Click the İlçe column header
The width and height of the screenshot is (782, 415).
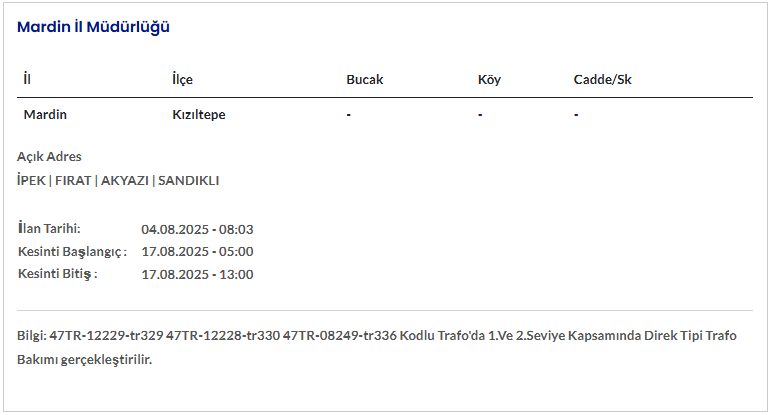pyautogui.click(x=182, y=79)
